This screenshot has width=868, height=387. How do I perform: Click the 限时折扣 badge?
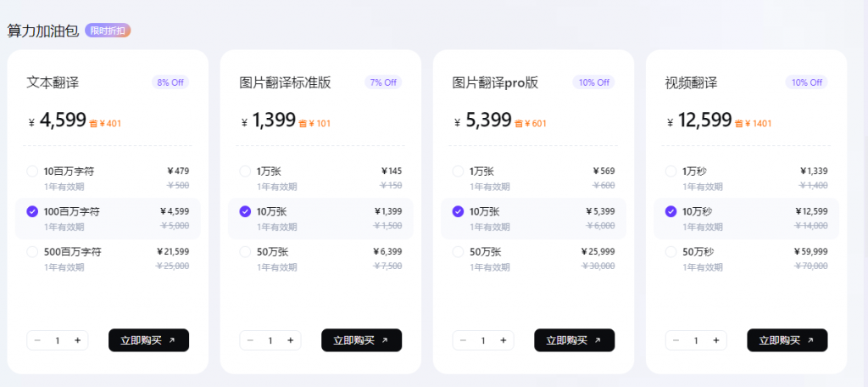coord(108,31)
